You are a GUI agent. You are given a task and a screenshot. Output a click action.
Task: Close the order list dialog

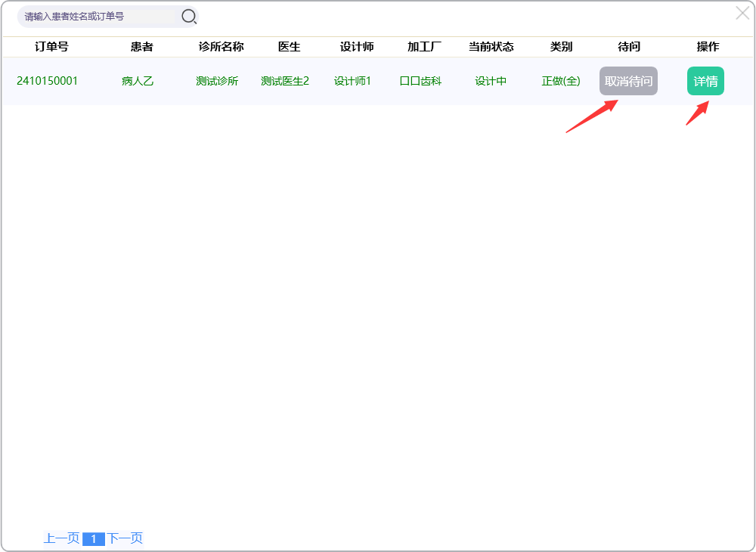click(742, 13)
